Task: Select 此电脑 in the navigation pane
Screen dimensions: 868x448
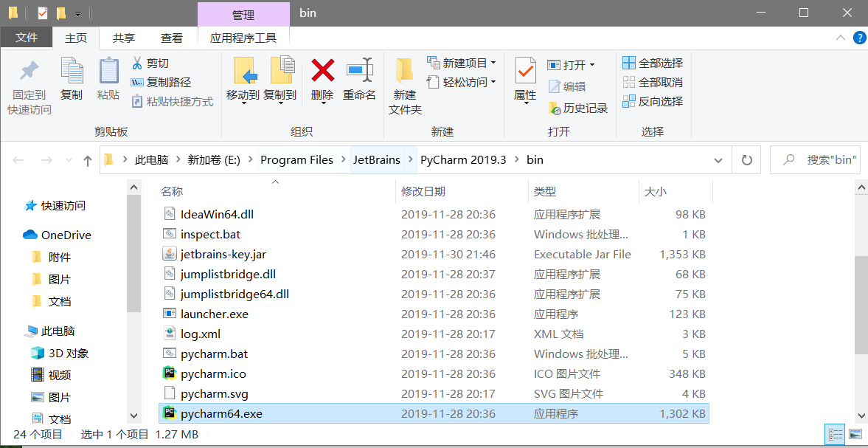Action: [50, 331]
